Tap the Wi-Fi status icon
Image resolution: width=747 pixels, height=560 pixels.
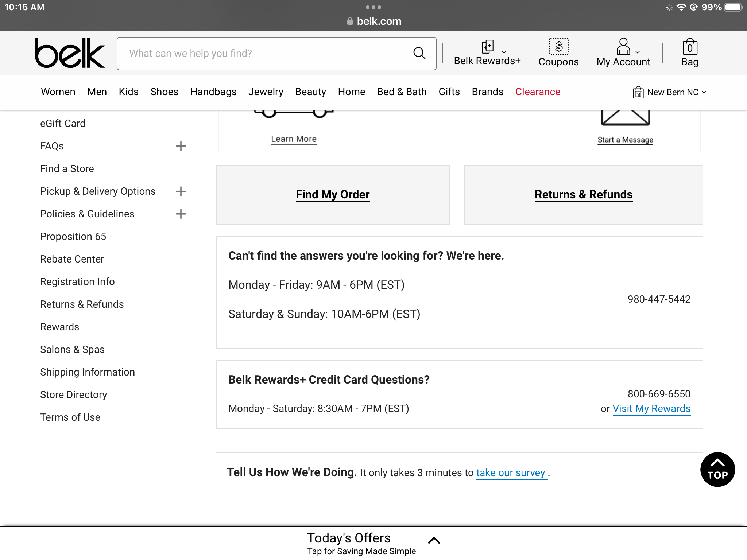681,7
